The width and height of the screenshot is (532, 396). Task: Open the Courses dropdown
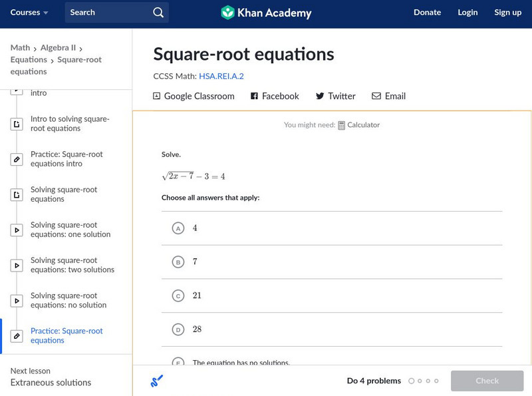click(x=29, y=12)
